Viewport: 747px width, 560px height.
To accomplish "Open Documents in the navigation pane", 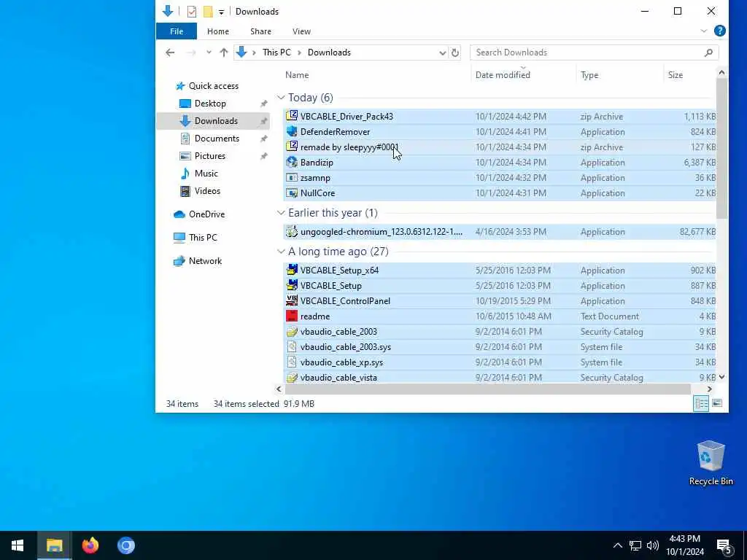I will point(217,138).
